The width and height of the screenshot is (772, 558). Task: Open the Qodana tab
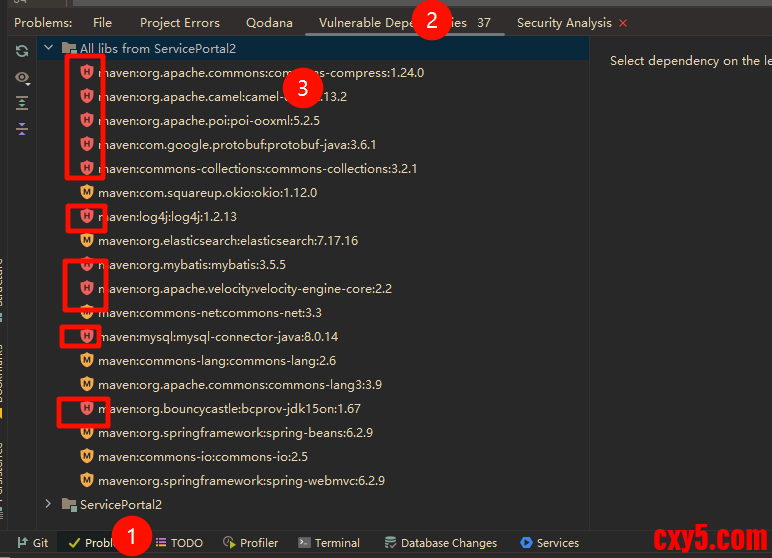click(x=268, y=22)
